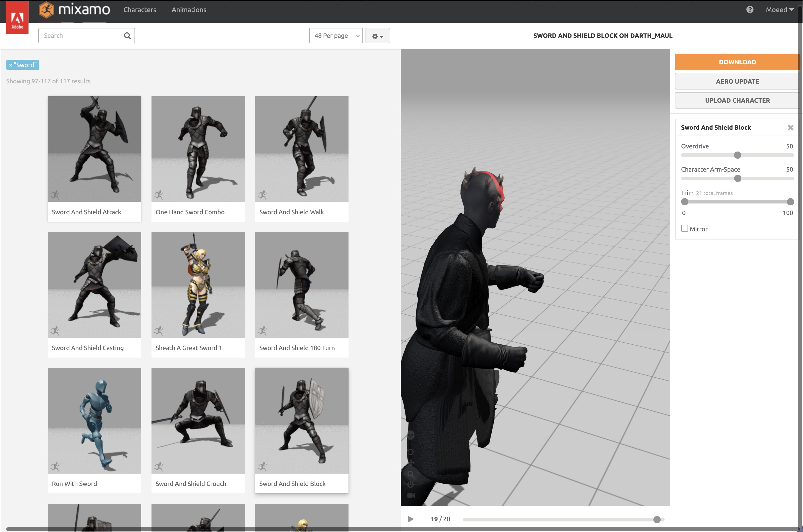The width and height of the screenshot is (803, 532).
Task: Click running-man icon on Run With Sword
Action: (55, 466)
